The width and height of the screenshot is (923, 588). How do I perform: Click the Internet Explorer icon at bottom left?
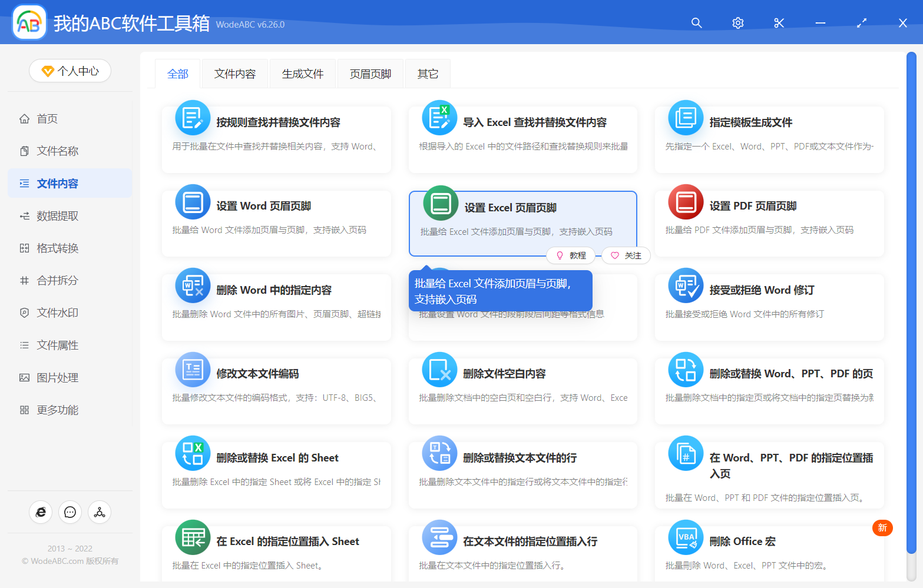[x=41, y=512]
